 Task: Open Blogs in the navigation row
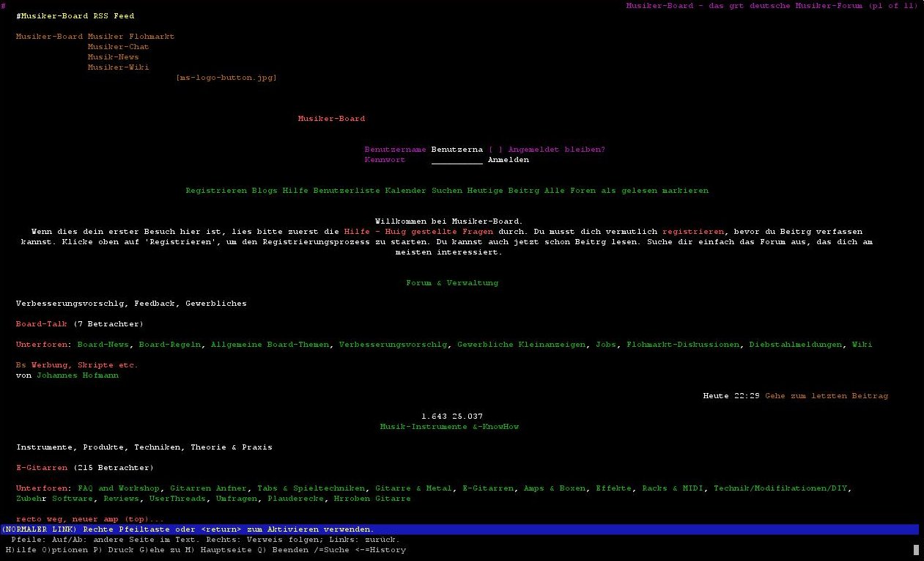265,191
